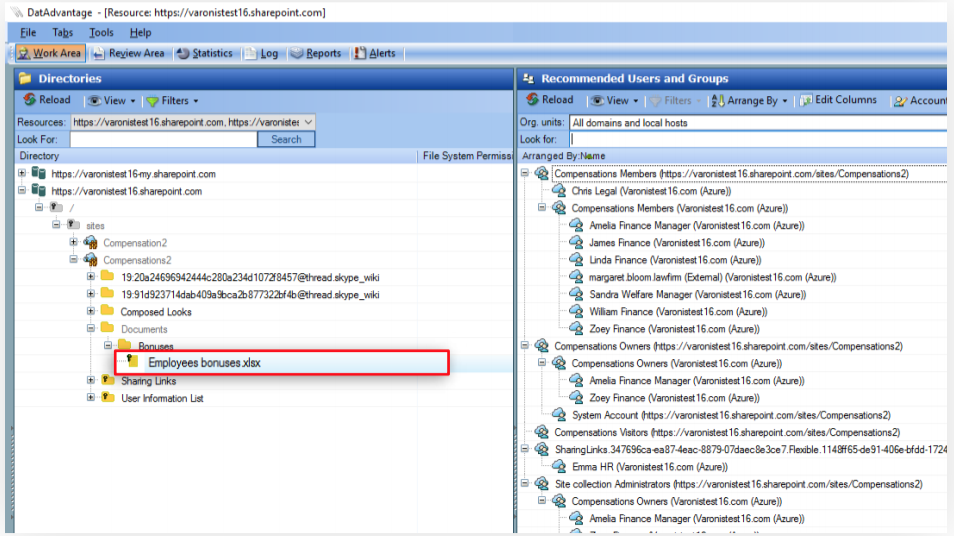Collapse the Compensations2 site node

pyautogui.click(x=74, y=259)
